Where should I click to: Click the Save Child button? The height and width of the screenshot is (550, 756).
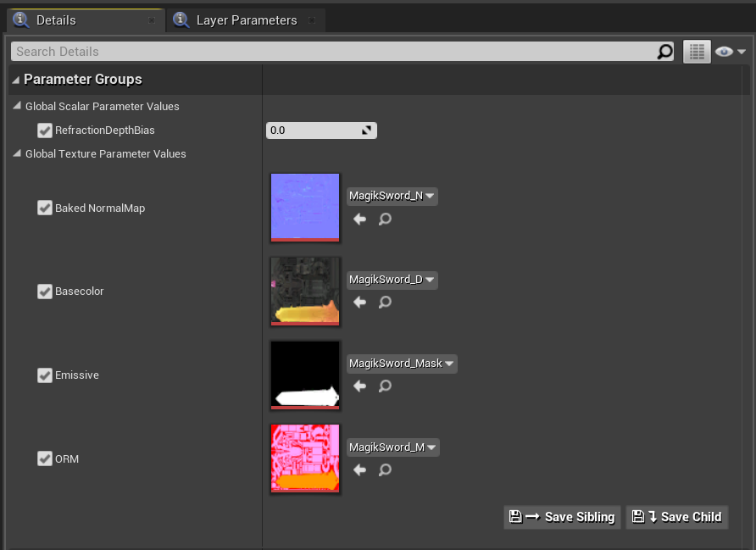(677, 517)
